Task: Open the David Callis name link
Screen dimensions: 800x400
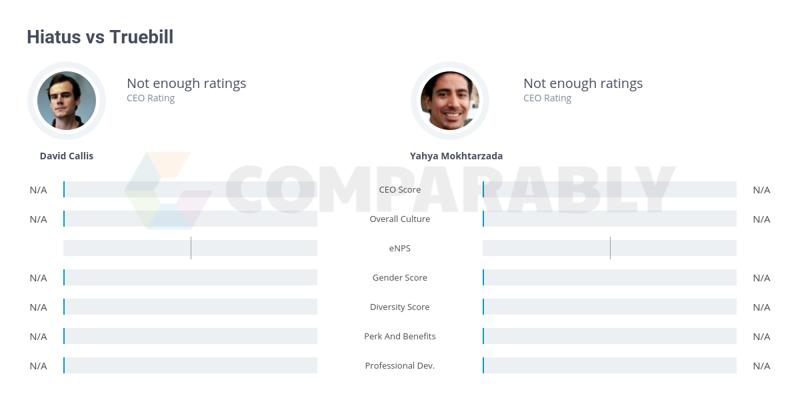Action: 66,156
